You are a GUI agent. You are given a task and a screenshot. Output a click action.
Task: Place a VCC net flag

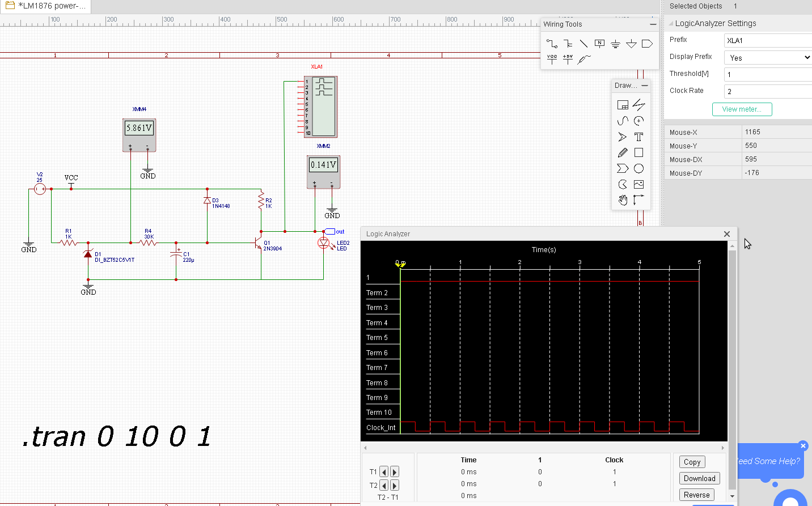pos(552,59)
